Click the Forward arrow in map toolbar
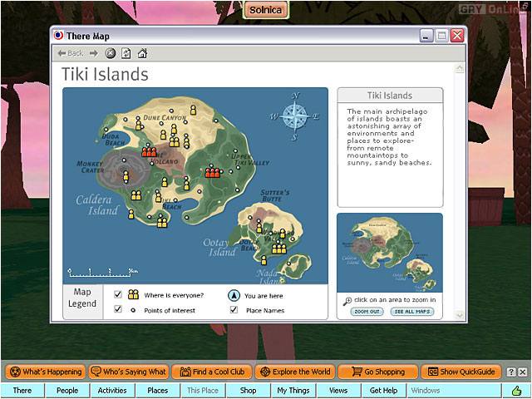 94,53
